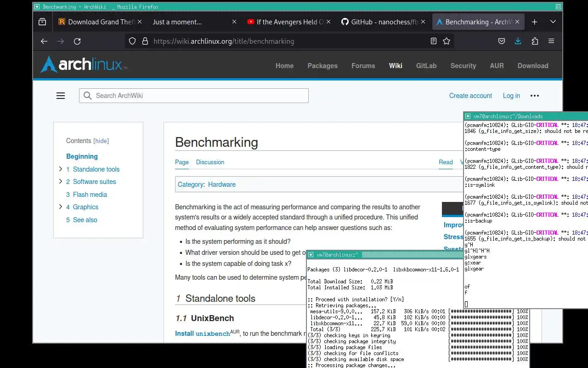Click Search ArchWiki input field
Screen dimensions: 588x368
(x=193, y=96)
